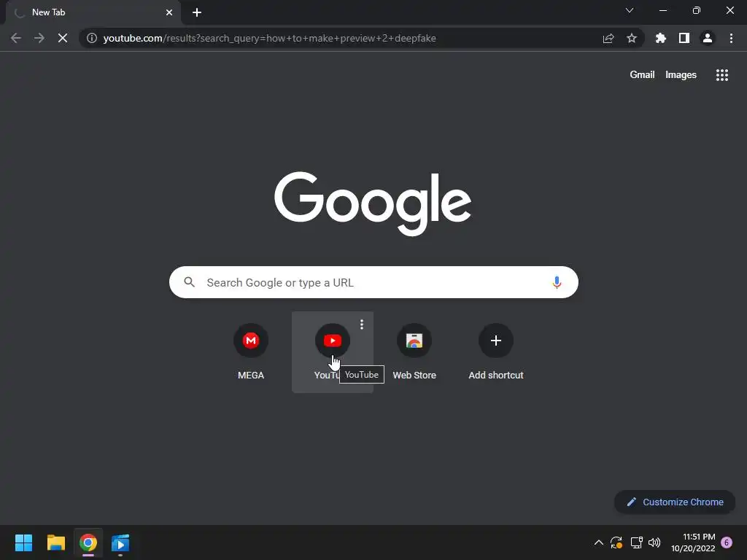
Task: Open Gmail link
Action: pos(642,75)
